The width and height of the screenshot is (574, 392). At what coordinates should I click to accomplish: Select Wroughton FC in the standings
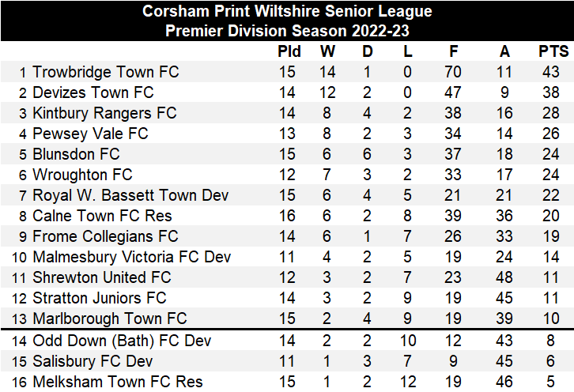82,175
